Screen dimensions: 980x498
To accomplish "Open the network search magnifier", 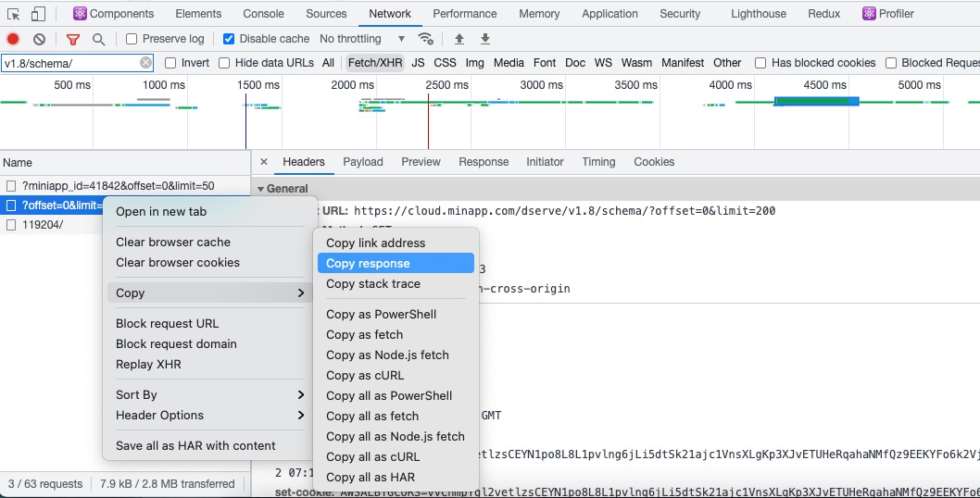I will [99, 40].
